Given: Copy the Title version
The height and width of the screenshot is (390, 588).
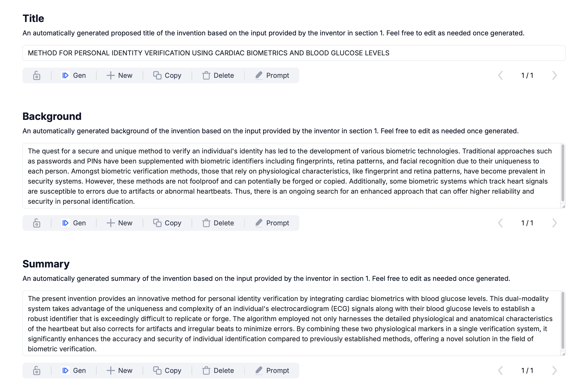Looking at the screenshot, I should point(167,75).
